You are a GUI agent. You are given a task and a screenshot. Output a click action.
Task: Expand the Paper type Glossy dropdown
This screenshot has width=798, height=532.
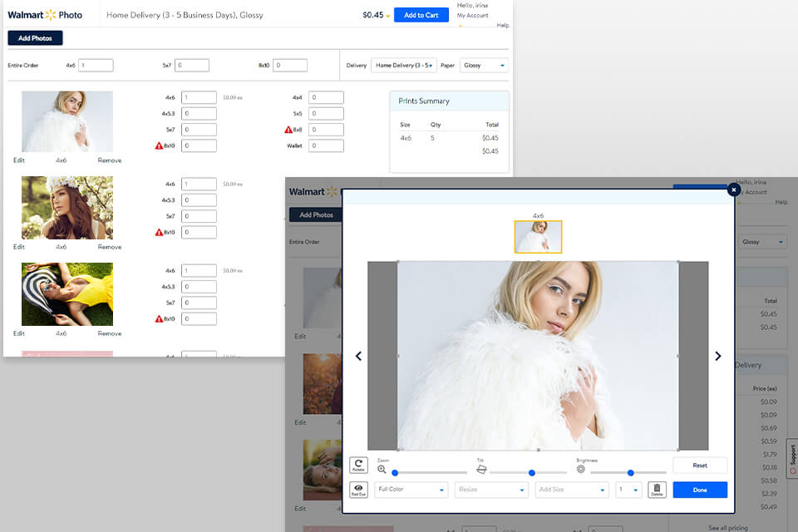484,65
